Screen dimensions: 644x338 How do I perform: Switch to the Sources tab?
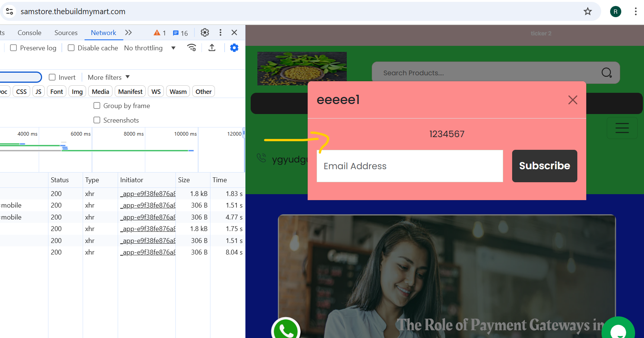66,33
